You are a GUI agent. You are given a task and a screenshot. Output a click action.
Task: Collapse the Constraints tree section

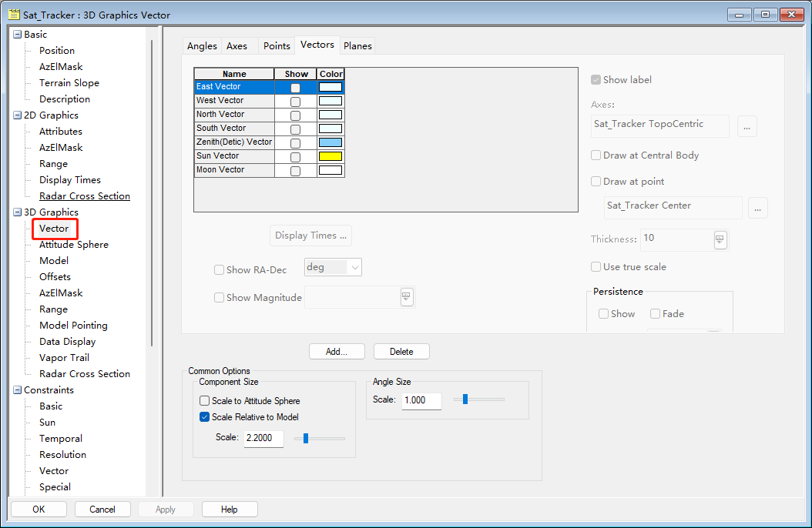(18, 390)
